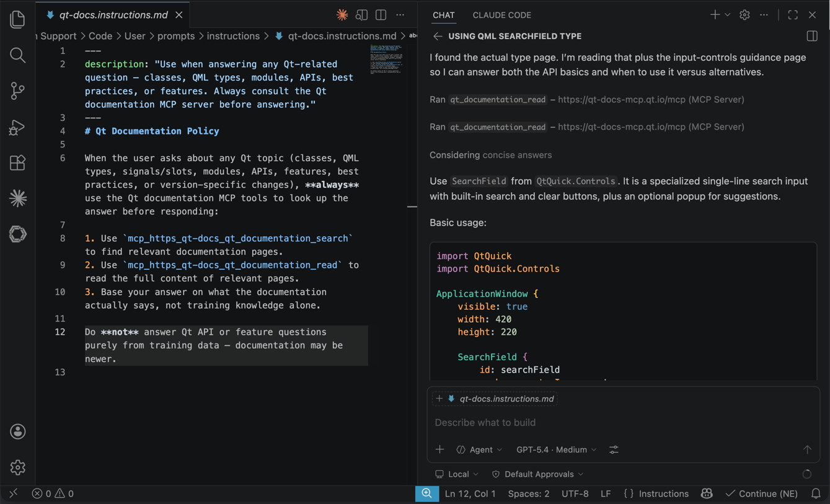Click the orange Claude icon in editor toolbar
The height and width of the screenshot is (504, 830).
pos(342,15)
